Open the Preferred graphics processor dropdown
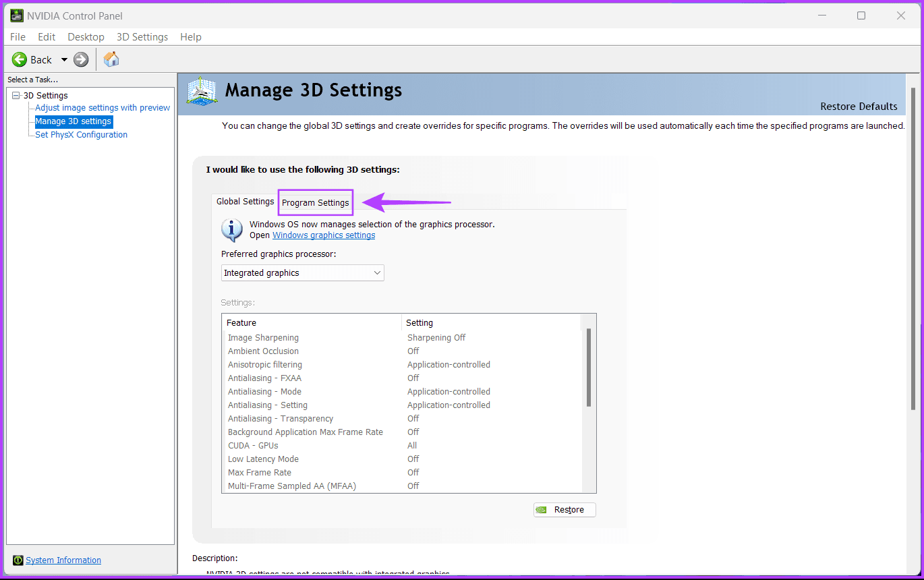Viewport: 924px width, 580px height. [303, 272]
